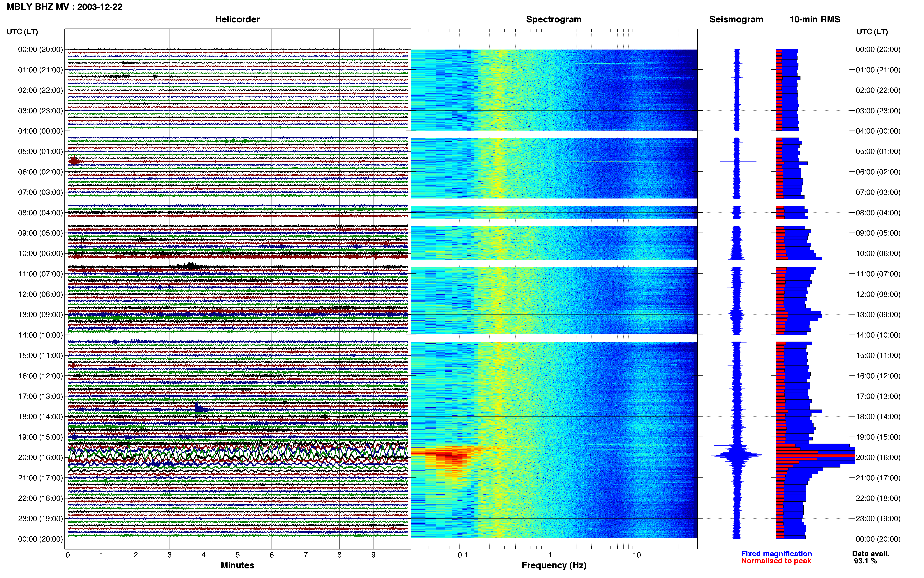The image size is (924, 578).
Task: Click the left '23:00 (19:00)' time label
Action: [x=41, y=518]
